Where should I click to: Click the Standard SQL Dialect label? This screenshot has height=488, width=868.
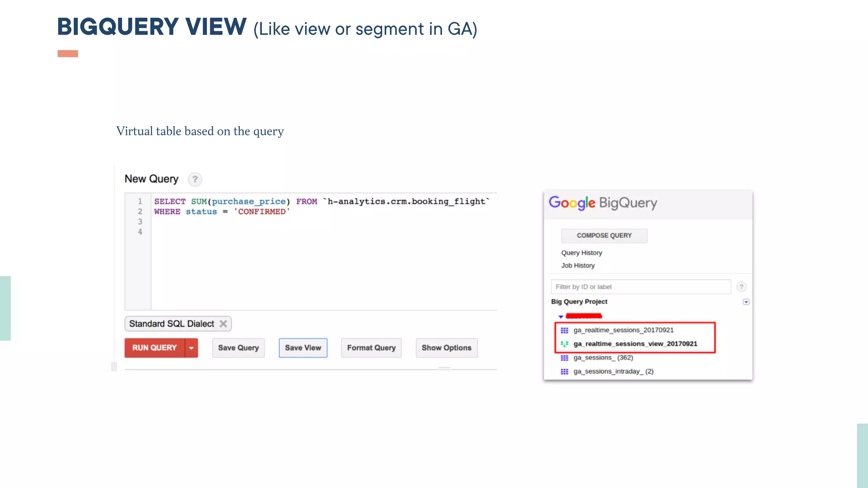[172, 324]
